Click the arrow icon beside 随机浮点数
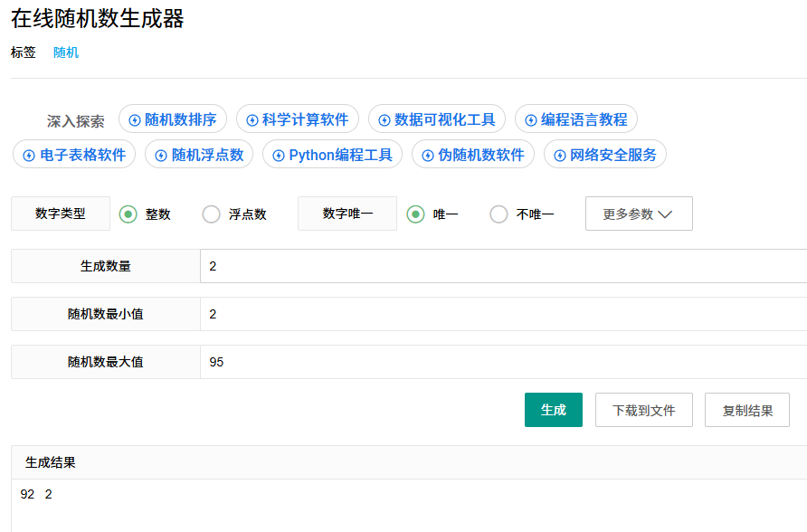The image size is (807, 532). coord(161,156)
